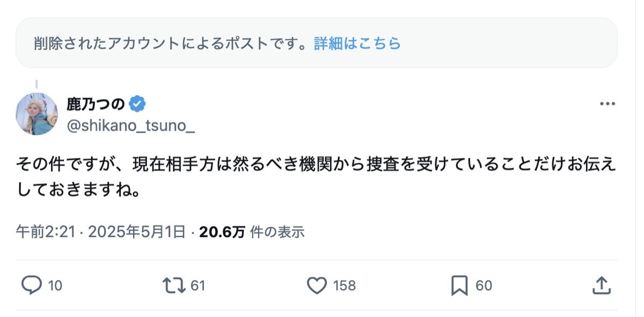Bookmark this post using the bookmark icon
Screen dimensions: 644x317
pos(459,285)
